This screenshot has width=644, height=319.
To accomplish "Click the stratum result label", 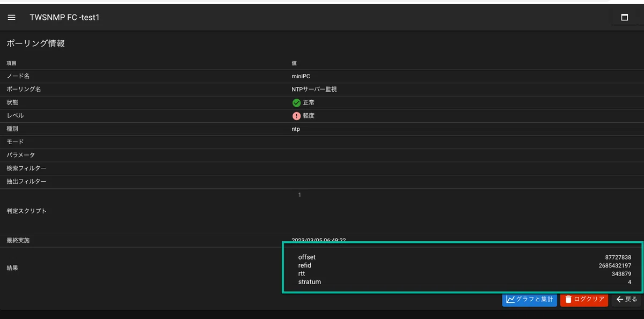I will (310, 282).
